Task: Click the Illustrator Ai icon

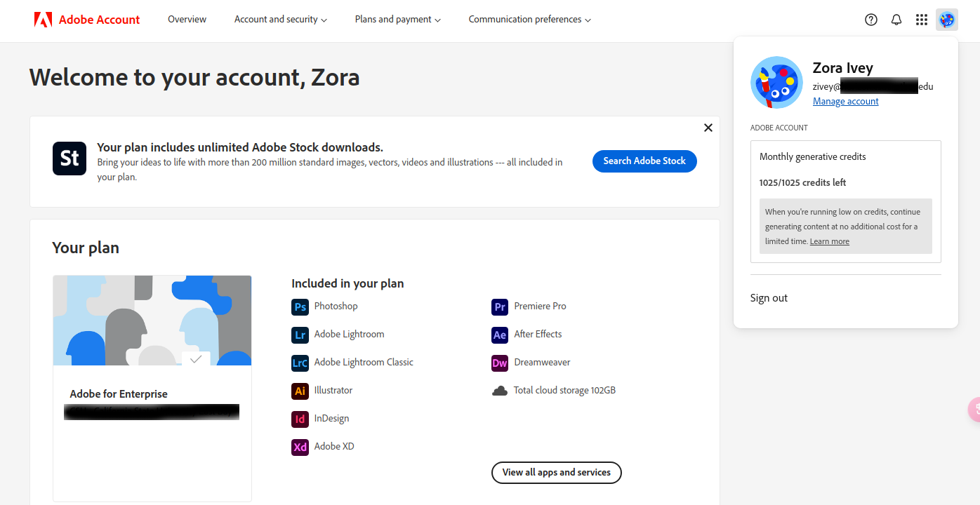Action: point(300,391)
